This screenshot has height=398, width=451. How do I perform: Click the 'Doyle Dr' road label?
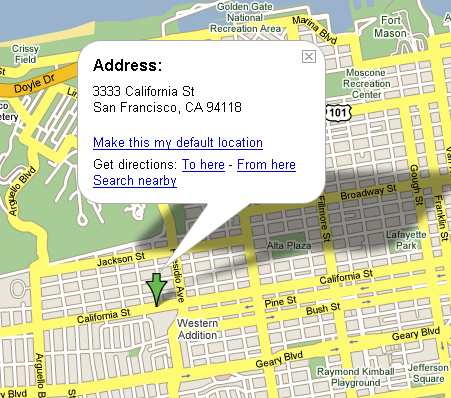pos(34,84)
